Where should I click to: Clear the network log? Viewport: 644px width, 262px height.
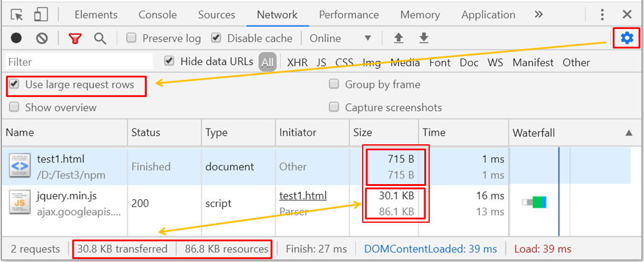point(42,38)
